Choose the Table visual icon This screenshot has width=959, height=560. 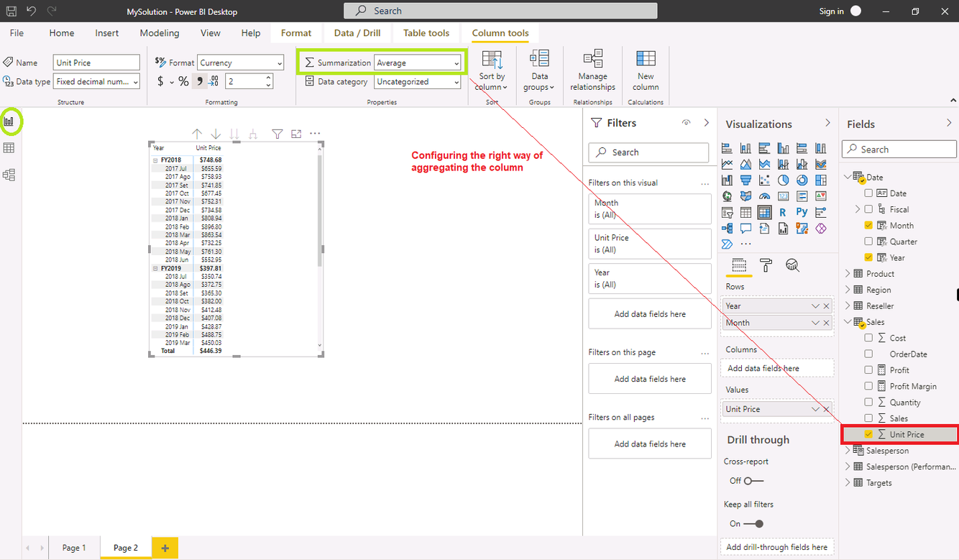(x=746, y=212)
